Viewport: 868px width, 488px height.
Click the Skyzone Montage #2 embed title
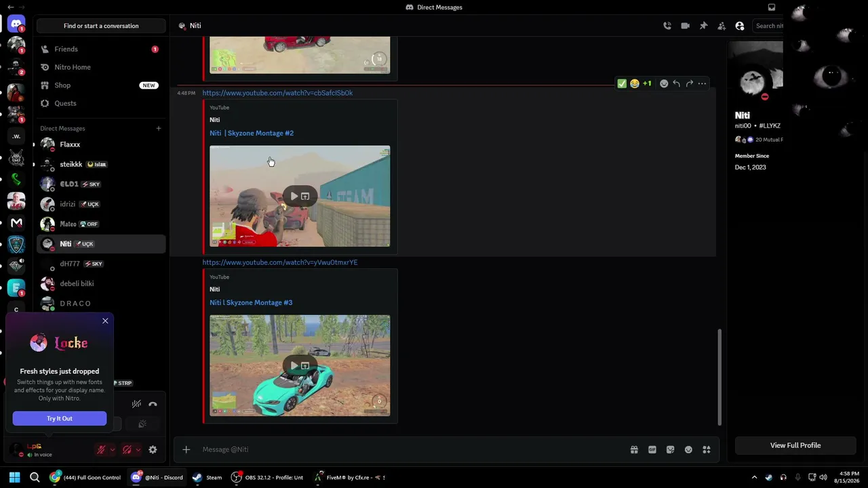(252, 133)
